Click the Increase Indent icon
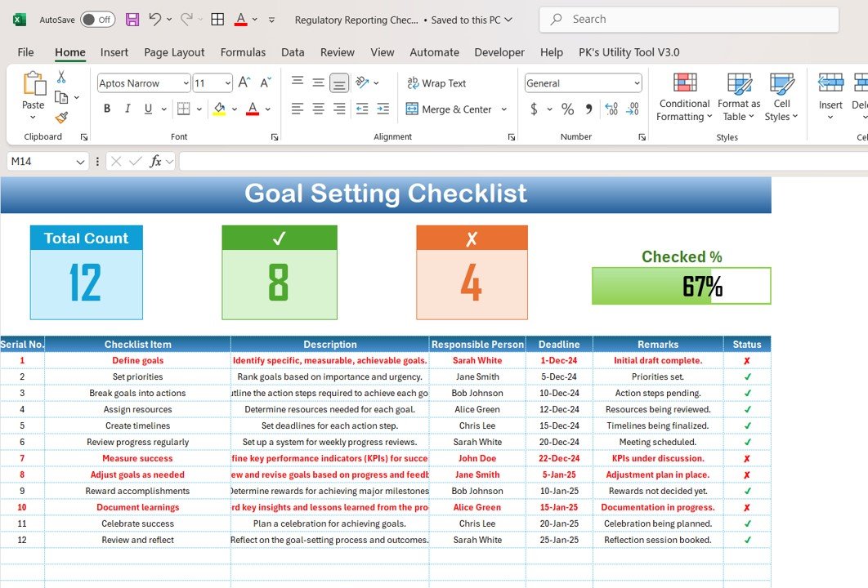Screen dimensions: 868x588 pos(383,109)
